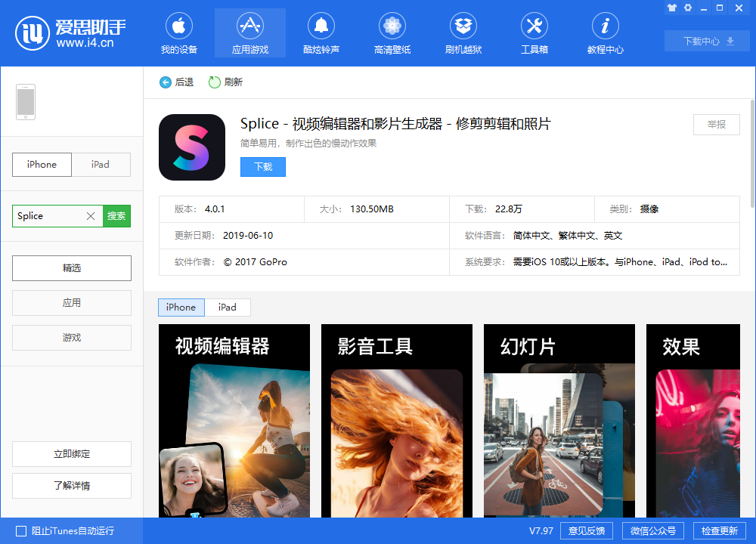Clear the Splice search text with the X
The height and width of the screenshot is (544, 756).
(90, 215)
